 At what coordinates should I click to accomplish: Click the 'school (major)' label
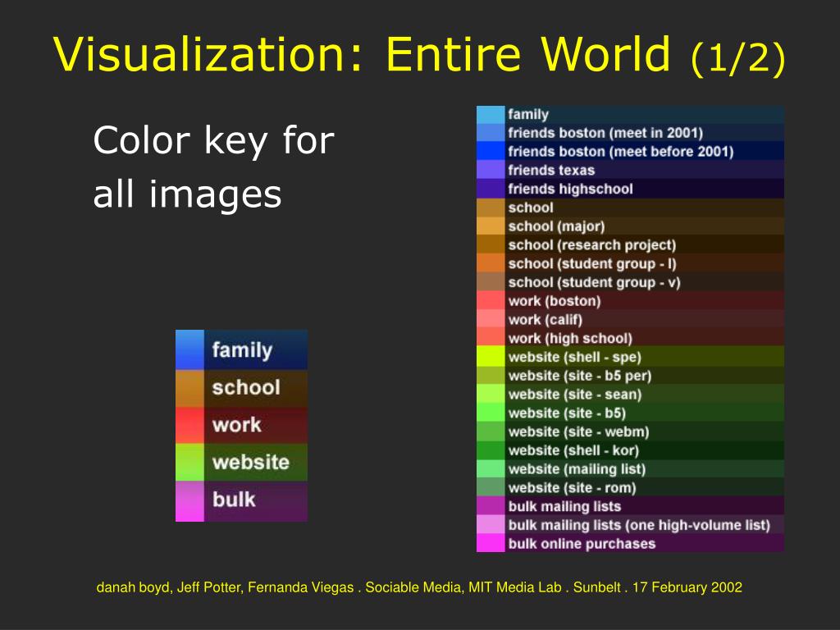coord(556,226)
